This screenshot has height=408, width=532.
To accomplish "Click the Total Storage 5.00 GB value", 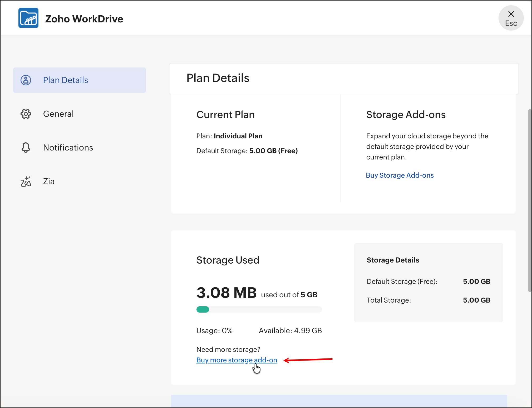I will point(476,300).
